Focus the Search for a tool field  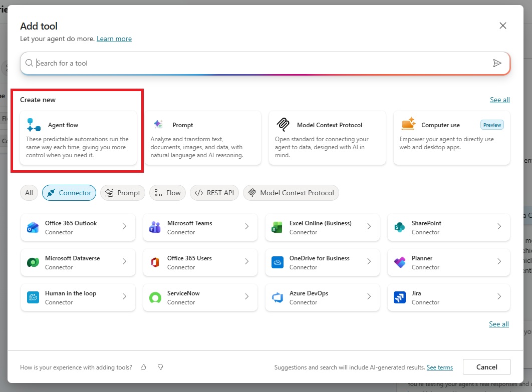(x=265, y=63)
